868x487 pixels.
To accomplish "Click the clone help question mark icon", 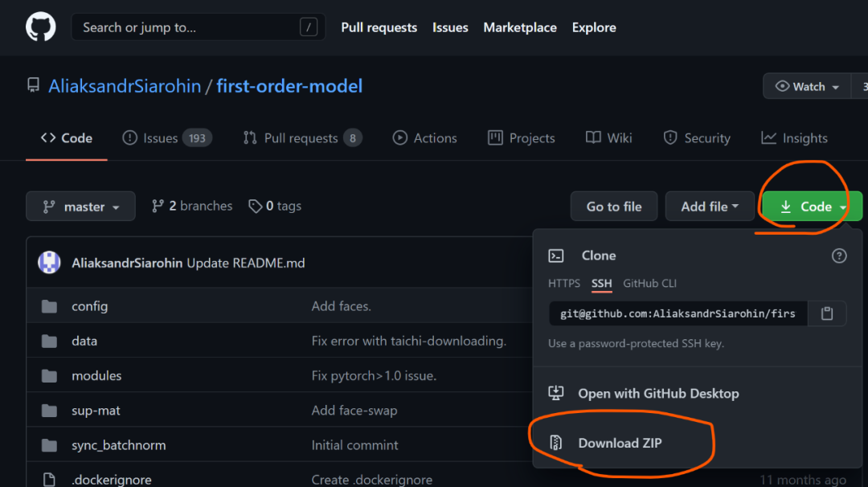I will pyautogui.click(x=838, y=256).
